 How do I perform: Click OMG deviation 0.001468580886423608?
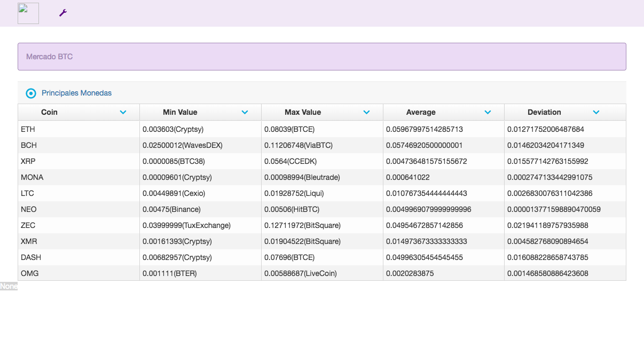click(x=548, y=273)
